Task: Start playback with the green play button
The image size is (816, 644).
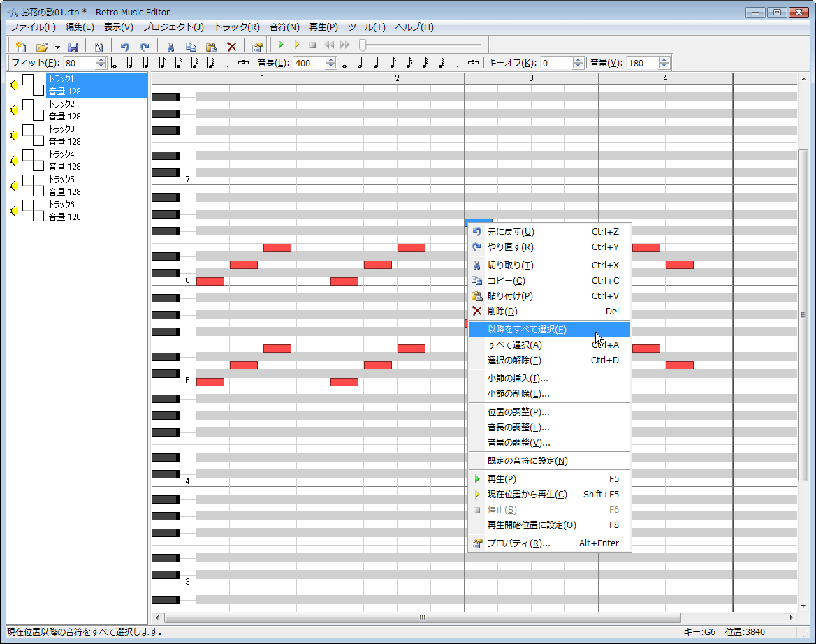Action: [x=281, y=45]
